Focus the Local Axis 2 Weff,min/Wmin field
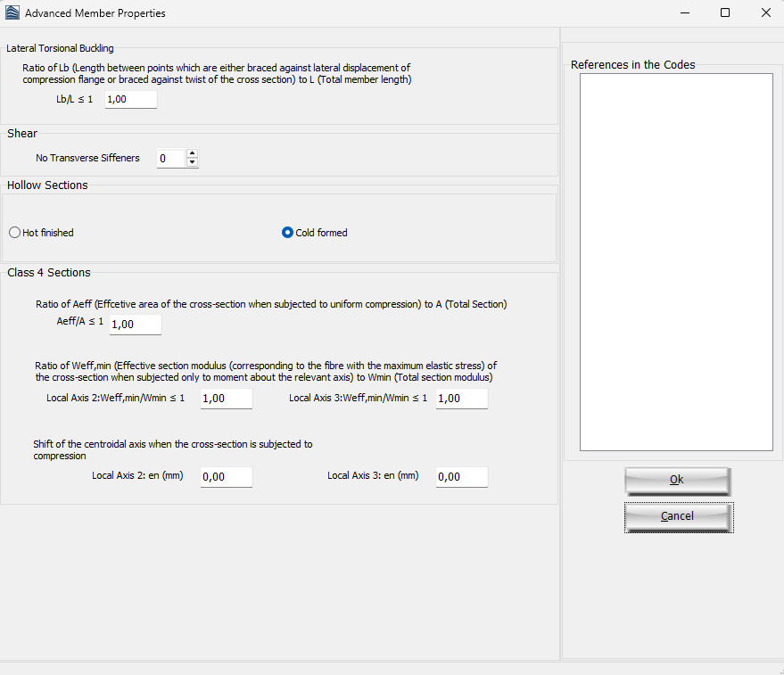 pyautogui.click(x=227, y=399)
